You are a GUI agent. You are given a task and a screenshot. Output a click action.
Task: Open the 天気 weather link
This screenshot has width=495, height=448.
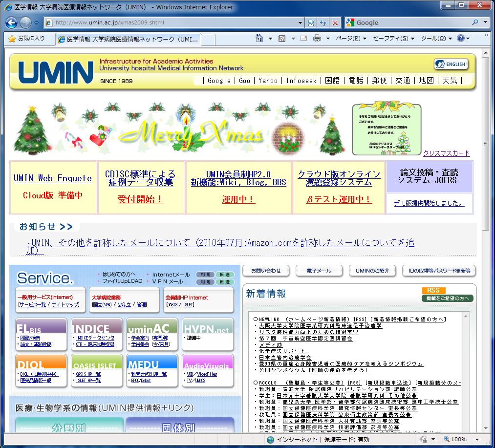click(x=450, y=81)
